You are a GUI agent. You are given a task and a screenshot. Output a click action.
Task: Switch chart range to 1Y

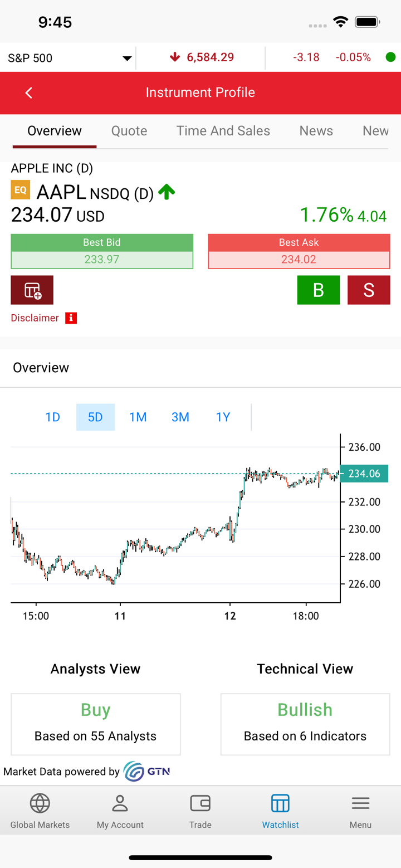(x=223, y=417)
